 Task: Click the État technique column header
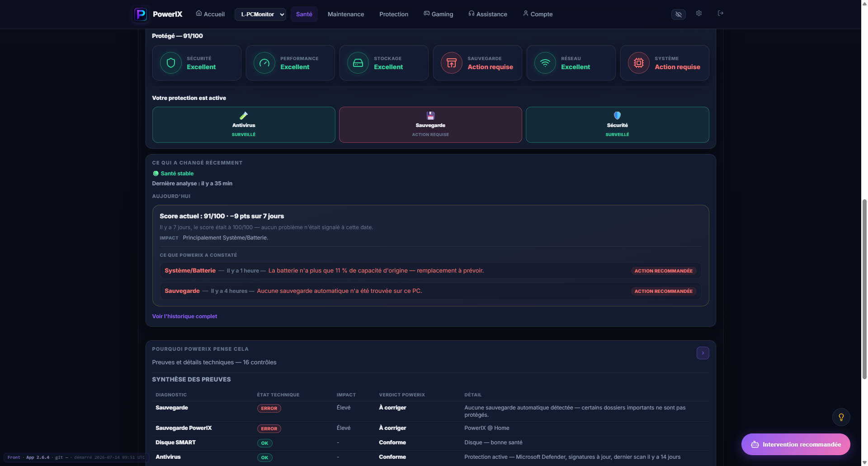pyautogui.click(x=278, y=395)
